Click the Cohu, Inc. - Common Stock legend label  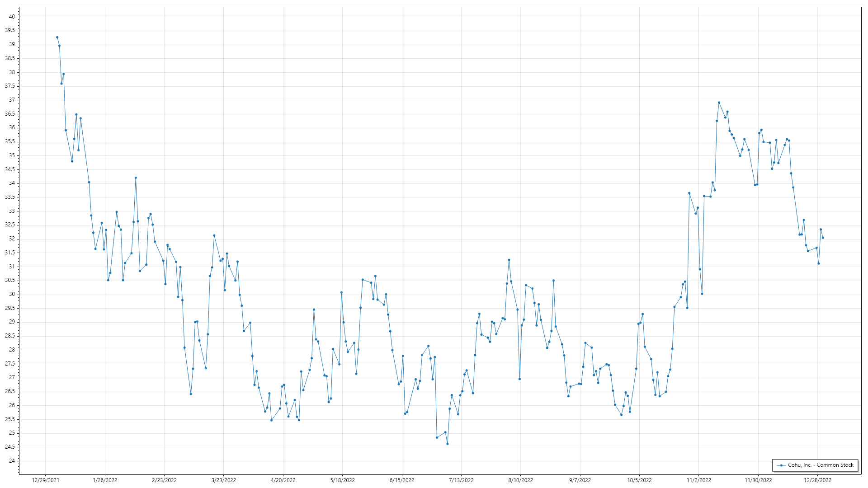coord(821,465)
